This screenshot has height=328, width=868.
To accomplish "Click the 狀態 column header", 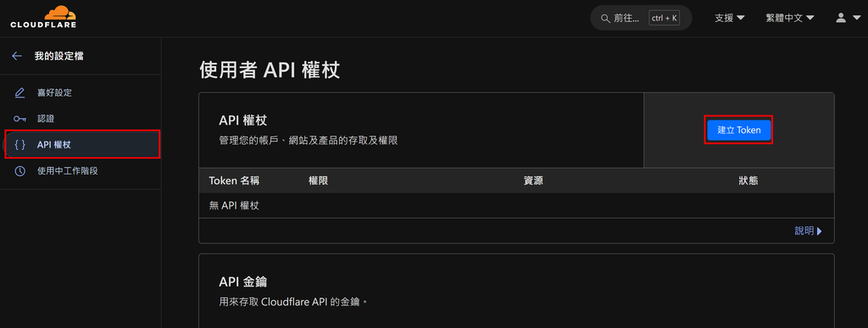I will click(748, 181).
